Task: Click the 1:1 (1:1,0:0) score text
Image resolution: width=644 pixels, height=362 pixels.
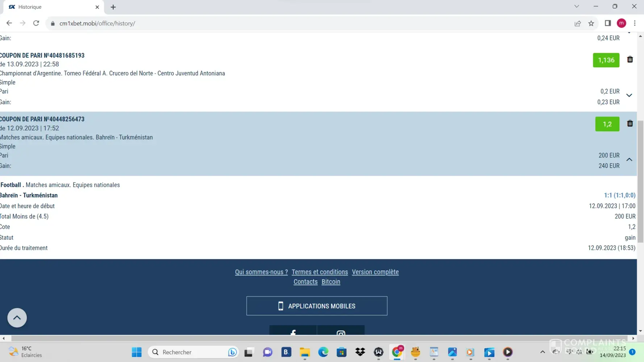Action: click(619, 195)
